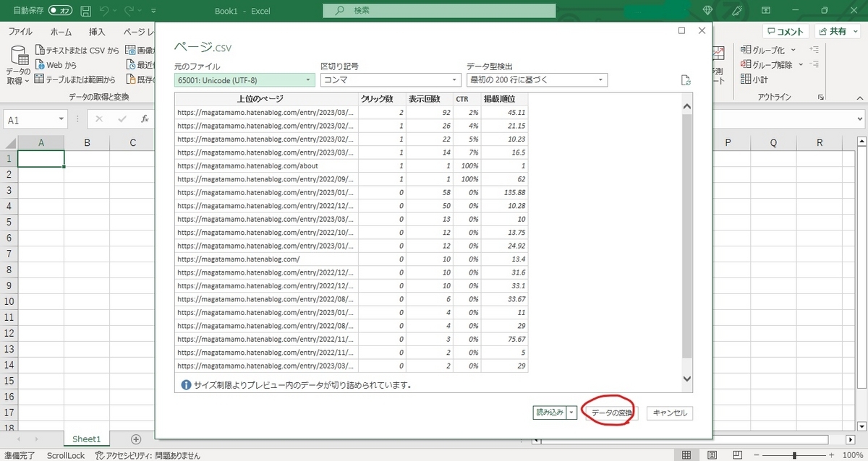Viewport: 868px width, 461px height.
Task: Click the zoom in plus button
Action: click(830, 455)
